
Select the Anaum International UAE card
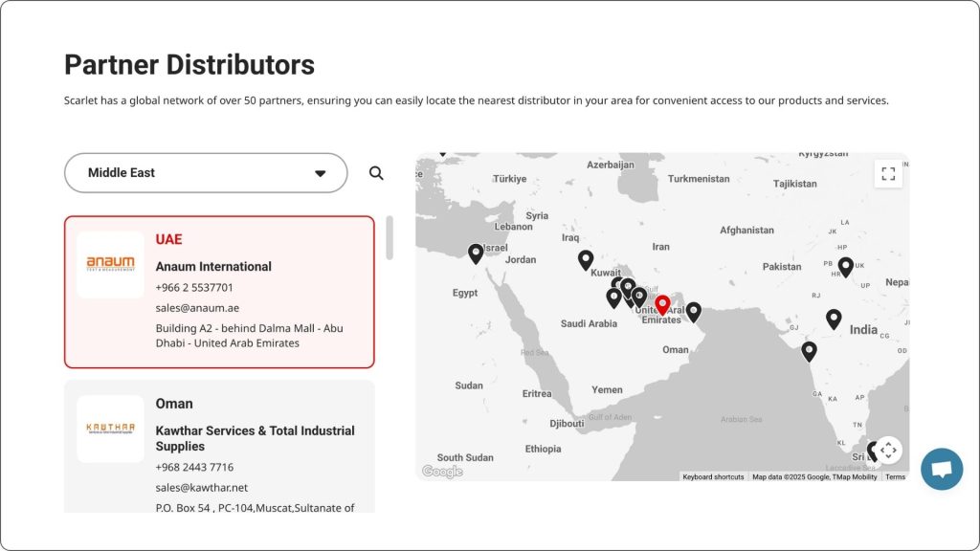[219, 292]
